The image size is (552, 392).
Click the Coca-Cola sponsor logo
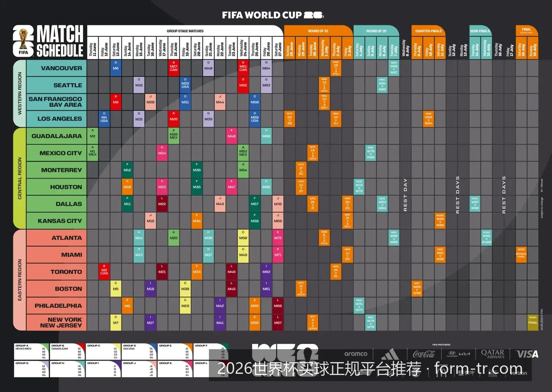[424, 354]
